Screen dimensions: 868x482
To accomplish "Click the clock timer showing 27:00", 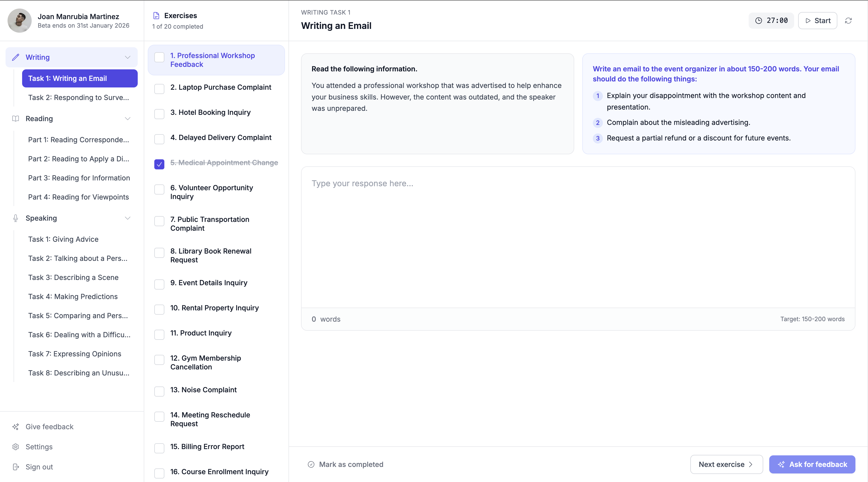I will coord(771,21).
